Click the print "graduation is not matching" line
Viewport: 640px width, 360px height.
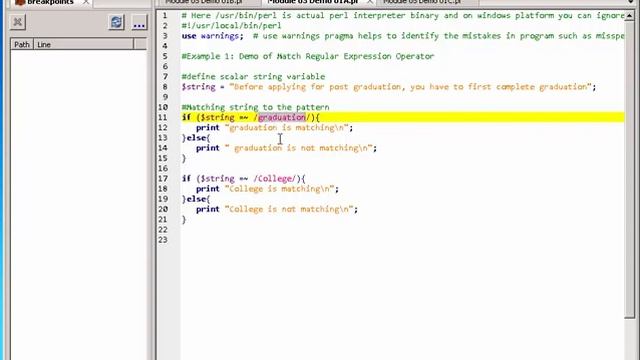point(286,148)
